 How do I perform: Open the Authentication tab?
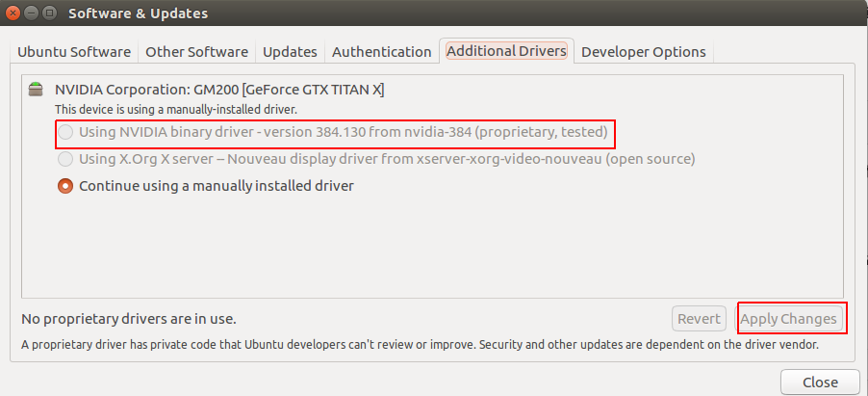[x=381, y=52]
